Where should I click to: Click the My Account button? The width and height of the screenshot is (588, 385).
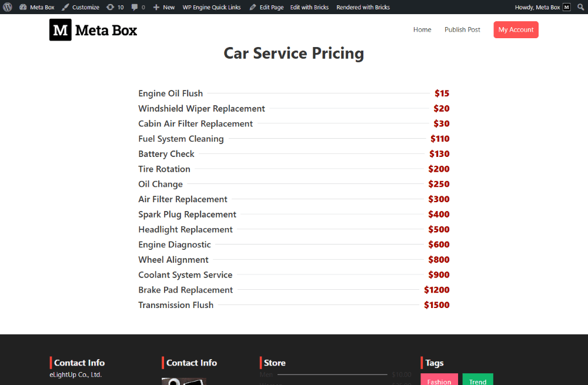point(516,29)
